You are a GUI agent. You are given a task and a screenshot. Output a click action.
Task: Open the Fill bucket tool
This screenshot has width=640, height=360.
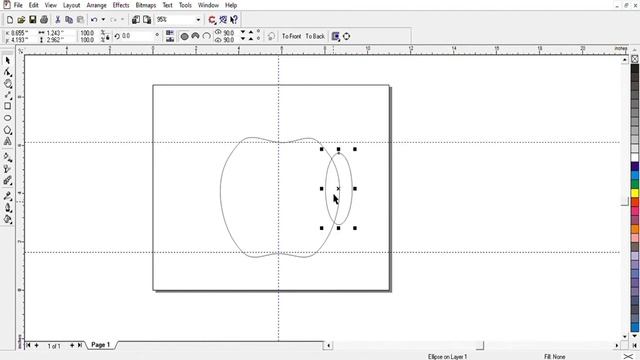[x=7, y=219]
